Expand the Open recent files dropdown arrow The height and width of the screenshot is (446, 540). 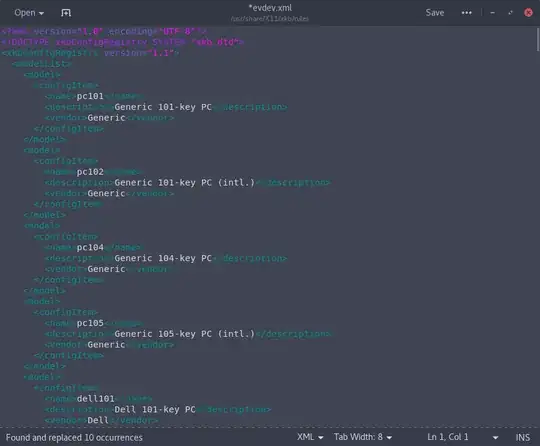(42, 13)
